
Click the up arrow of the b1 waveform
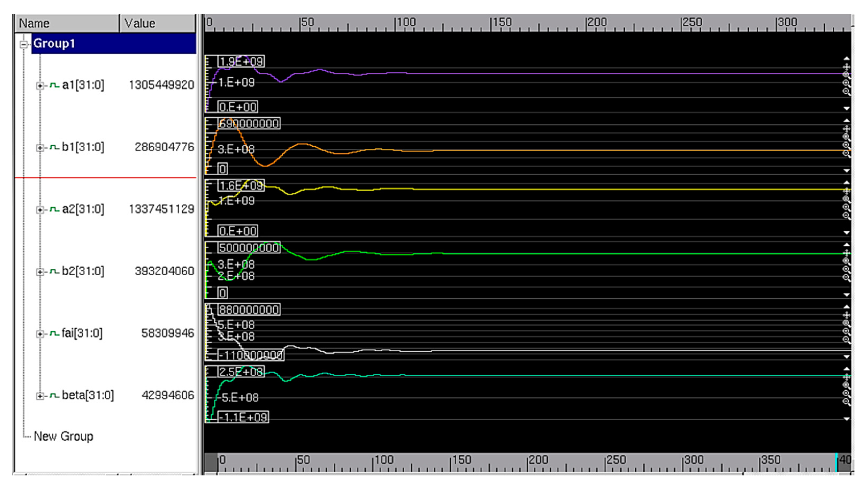click(x=846, y=121)
